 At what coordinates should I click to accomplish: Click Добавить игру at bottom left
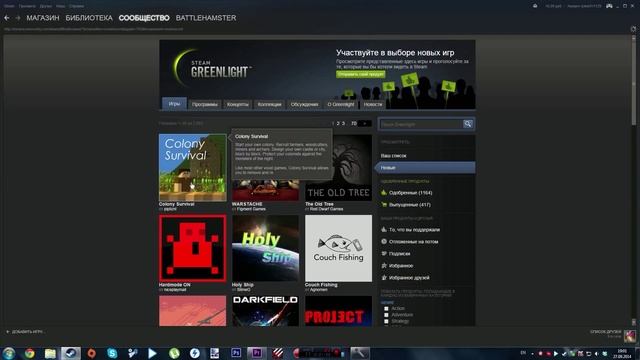point(24,332)
